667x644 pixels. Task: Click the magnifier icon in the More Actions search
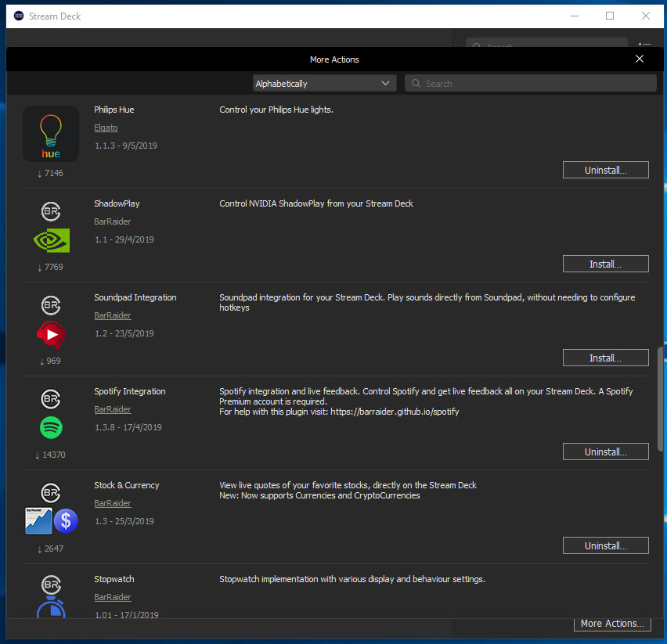tap(416, 83)
